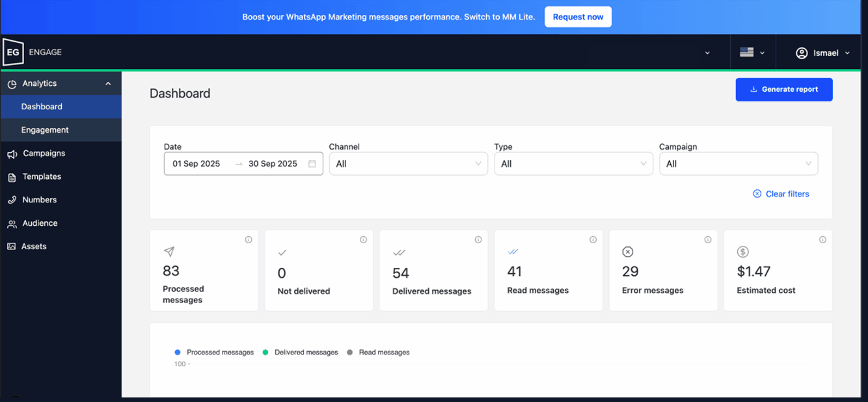Click the Ismael username
868x402 pixels.
coord(826,53)
